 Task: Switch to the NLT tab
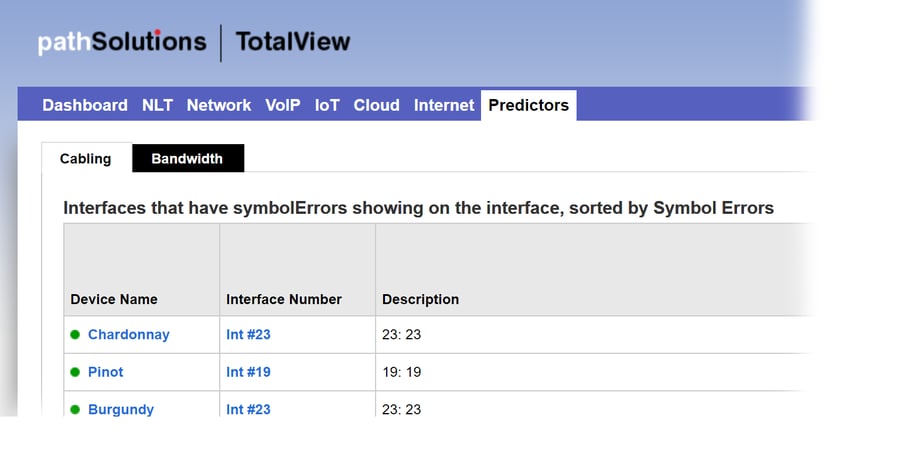157,105
